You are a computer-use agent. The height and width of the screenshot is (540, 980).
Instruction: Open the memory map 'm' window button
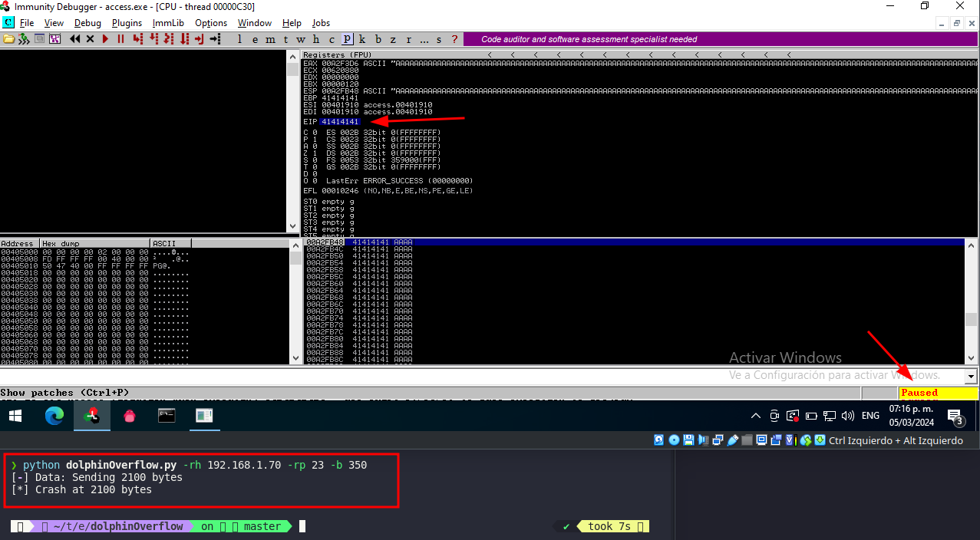point(270,39)
